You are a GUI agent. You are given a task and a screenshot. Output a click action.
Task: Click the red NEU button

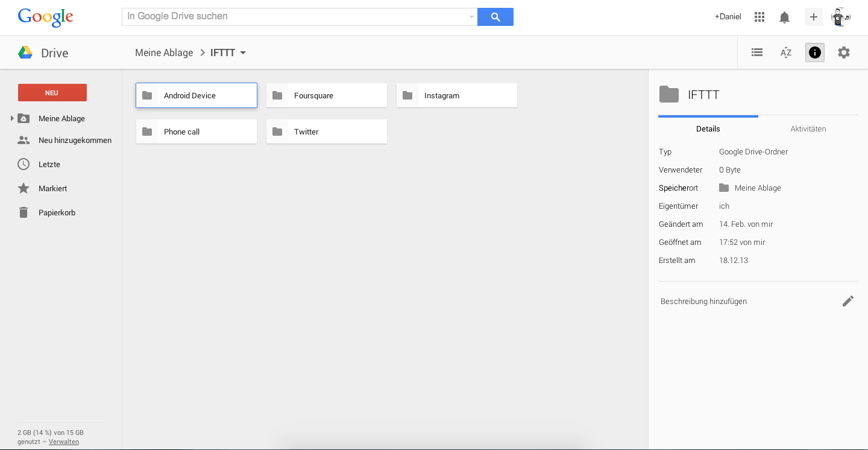coord(52,92)
